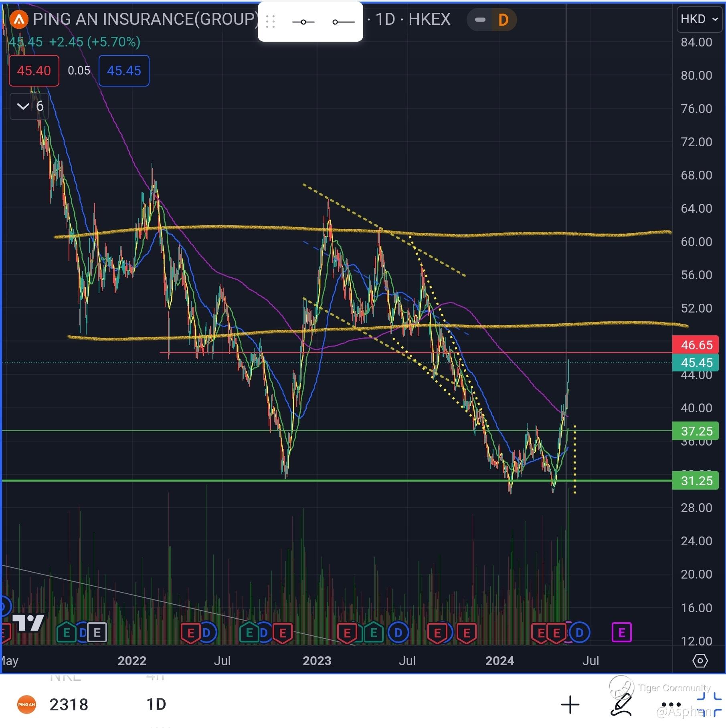Image resolution: width=726 pixels, height=728 pixels.
Task: Open the 1D timeframe selector in bottom bar
Action: tap(156, 704)
